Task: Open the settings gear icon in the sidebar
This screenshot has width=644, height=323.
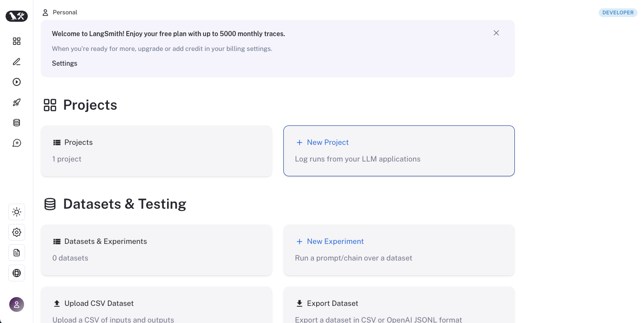Action: [x=17, y=232]
